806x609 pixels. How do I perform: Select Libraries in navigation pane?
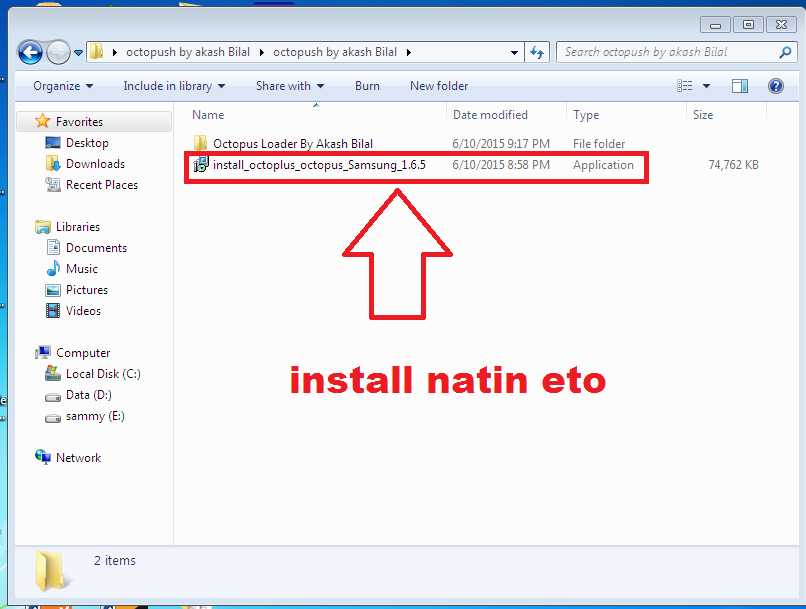(x=78, y=227)
